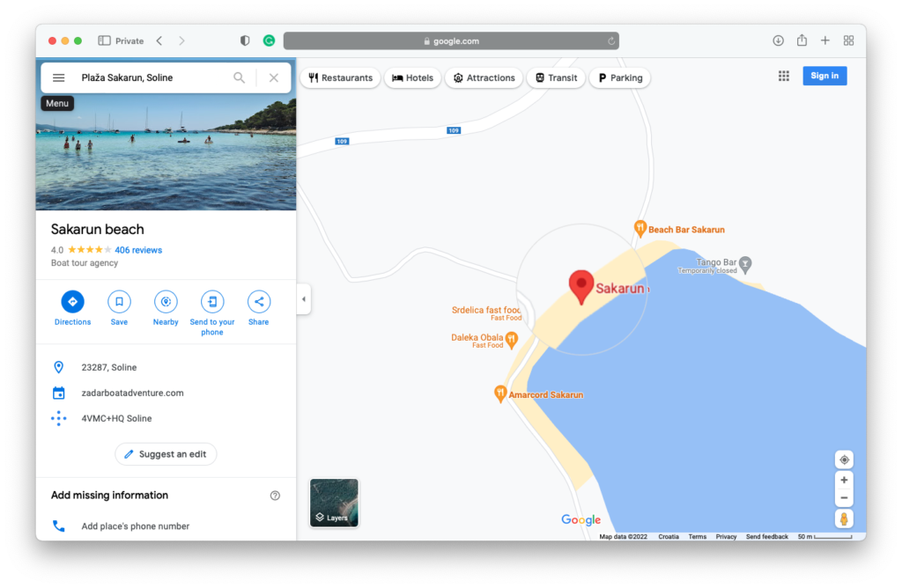Open the hamburger Menu in search box
Viewport: 902px width, 588px height.
coord(59,77)
